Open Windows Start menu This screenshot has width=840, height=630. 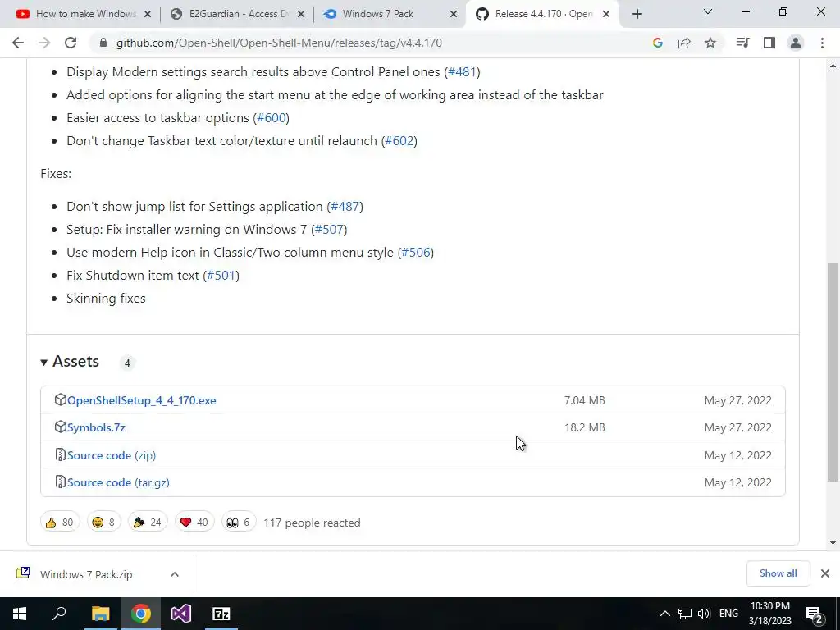click(20, 614)
